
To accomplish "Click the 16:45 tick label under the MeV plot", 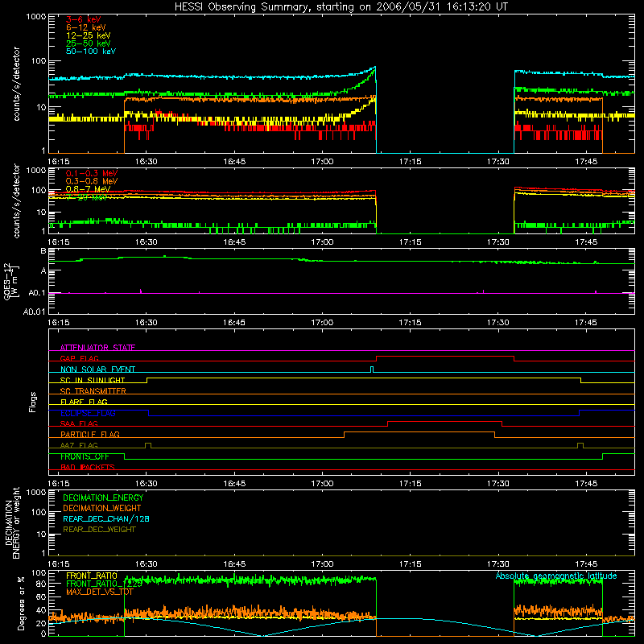I will coord(234,242).
